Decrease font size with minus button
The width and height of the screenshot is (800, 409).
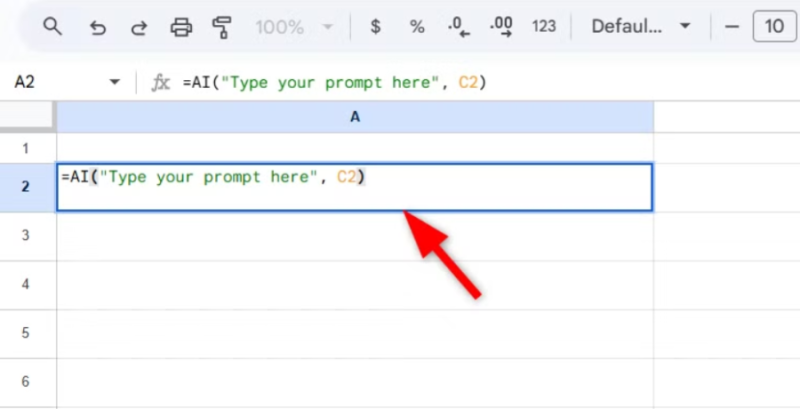click(732, 27)
